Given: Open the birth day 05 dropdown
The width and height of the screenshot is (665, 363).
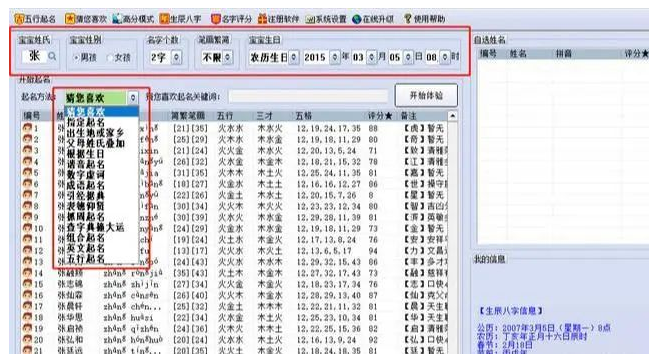Looking at the screenshot, I should click(408, 57).
